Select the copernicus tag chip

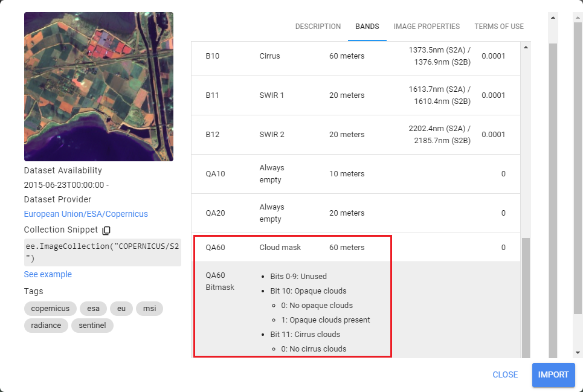(50, 309)
